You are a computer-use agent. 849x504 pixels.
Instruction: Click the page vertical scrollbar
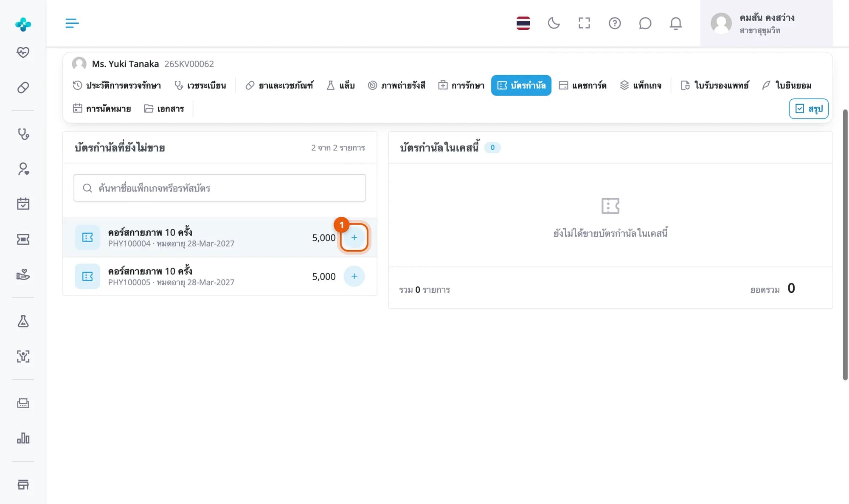click(845, 245)
